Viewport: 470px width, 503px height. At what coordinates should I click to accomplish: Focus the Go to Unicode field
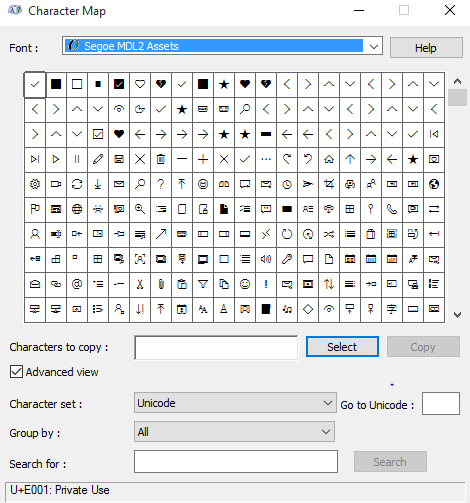[441, 404]
